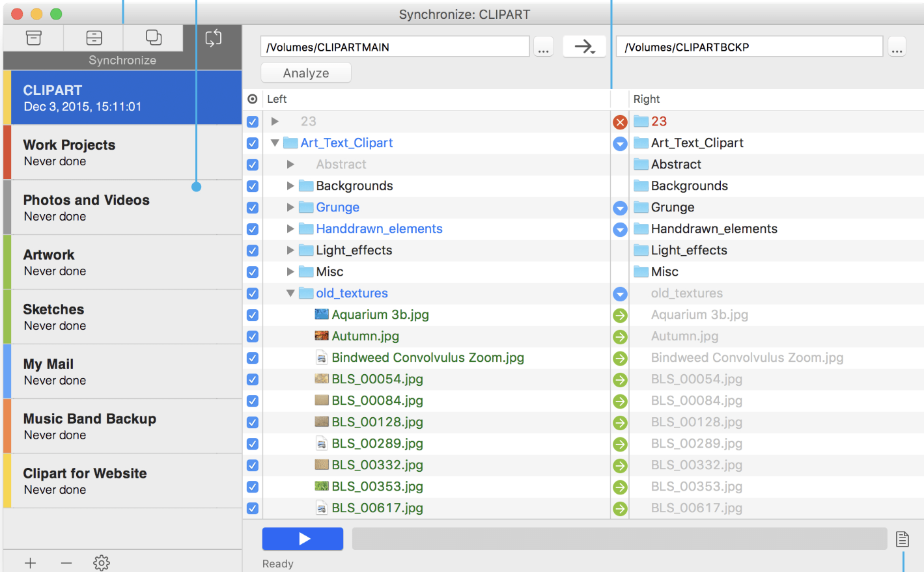
Task: Click the green copy arrow for Autumn.jpg
Action: (620, 337)
